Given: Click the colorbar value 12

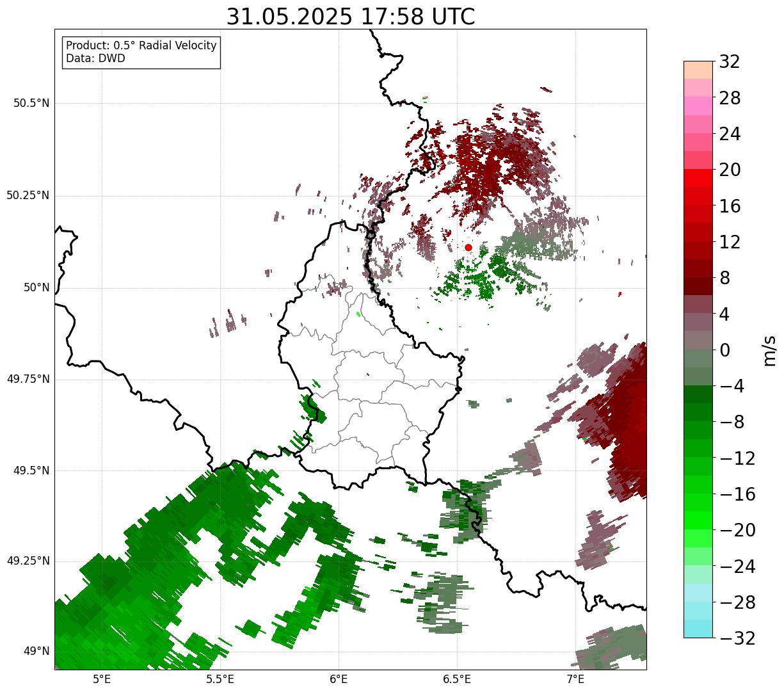Looking at the screenshot, I should 730,242.
